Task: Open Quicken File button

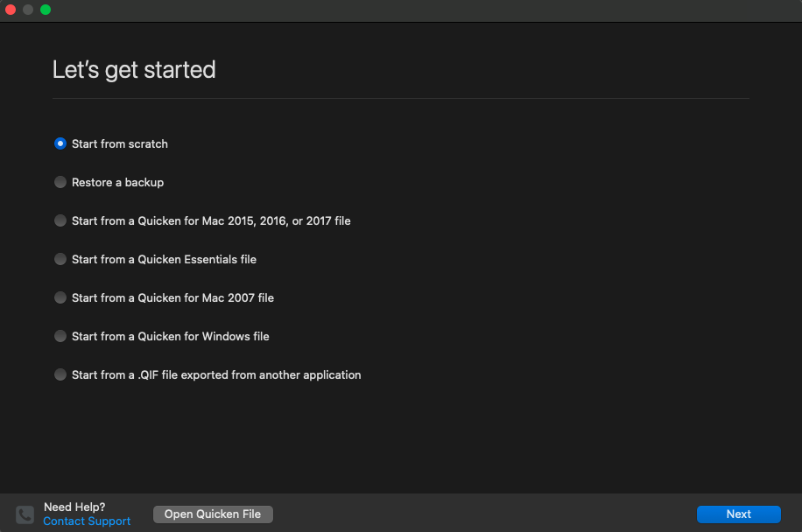Action: 213,514
